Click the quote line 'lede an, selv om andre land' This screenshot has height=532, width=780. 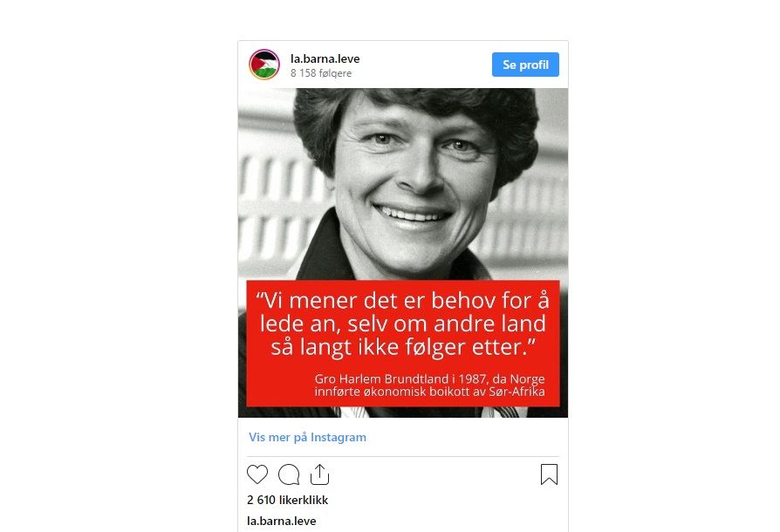[x=403, y=324]
